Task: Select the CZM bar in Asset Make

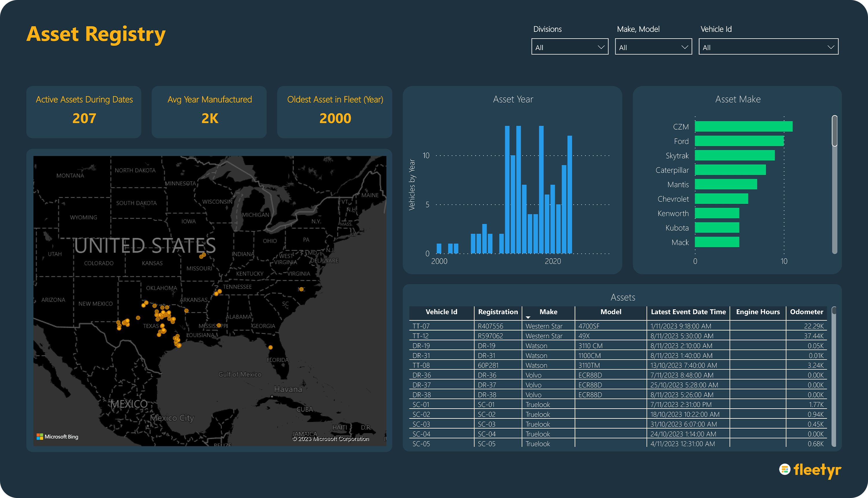Action: click(x=744, y=126)
